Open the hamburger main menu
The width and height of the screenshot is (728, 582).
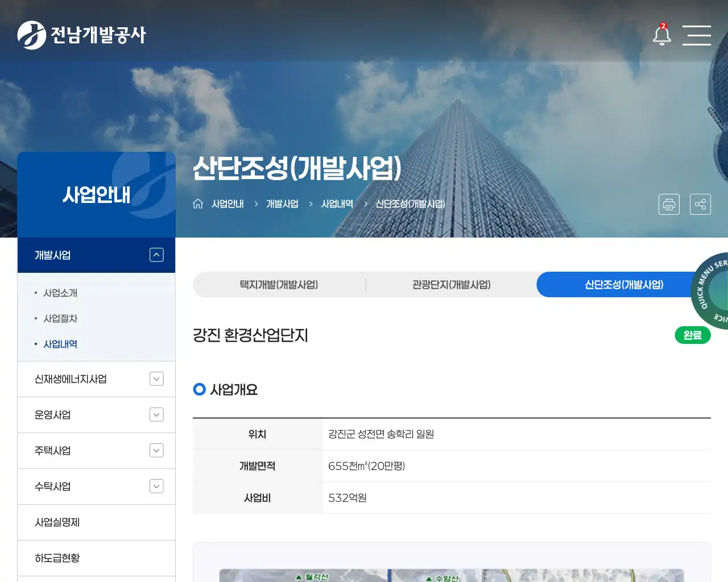coord(696,35)
